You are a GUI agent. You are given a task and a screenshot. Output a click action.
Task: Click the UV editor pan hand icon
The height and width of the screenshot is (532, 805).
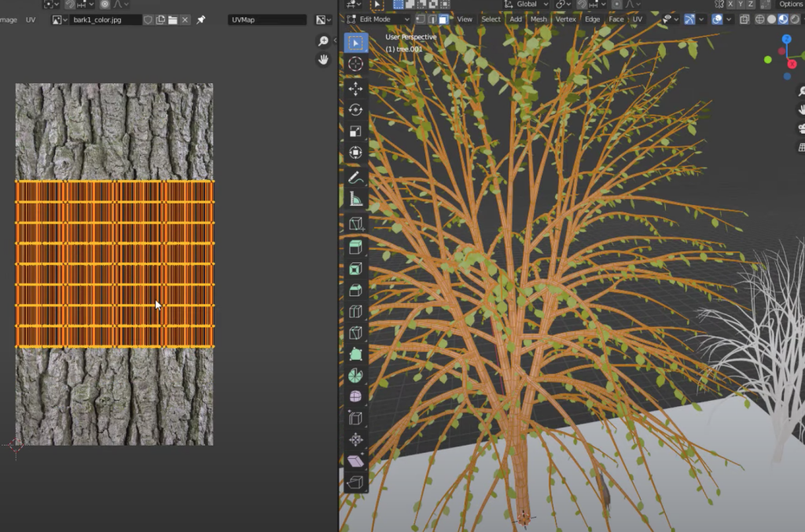[x=323, y=60]
